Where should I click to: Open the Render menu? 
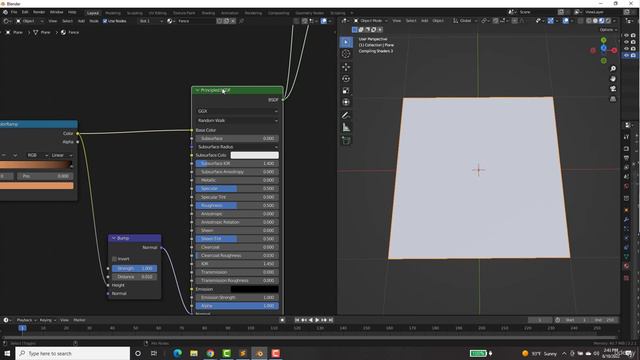click(39, 12)
